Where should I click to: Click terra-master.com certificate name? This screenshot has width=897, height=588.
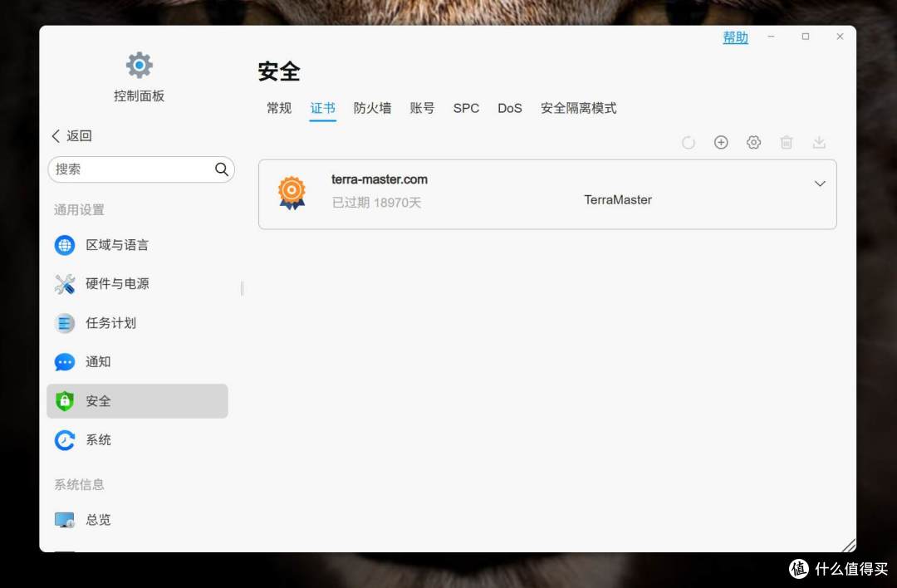point(380,179)
